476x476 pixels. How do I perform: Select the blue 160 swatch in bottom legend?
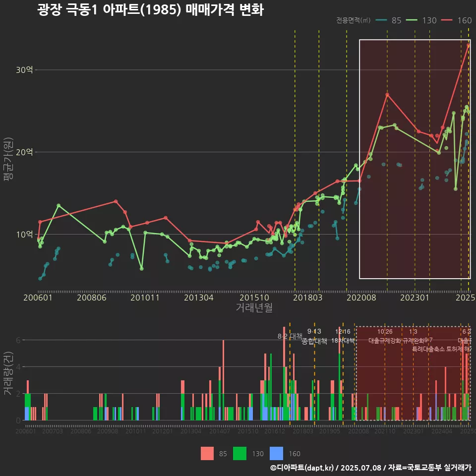[276, 454]
